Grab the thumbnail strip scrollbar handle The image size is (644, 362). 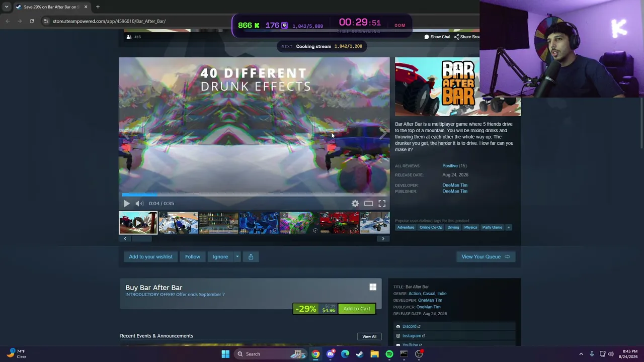(142, 239)
